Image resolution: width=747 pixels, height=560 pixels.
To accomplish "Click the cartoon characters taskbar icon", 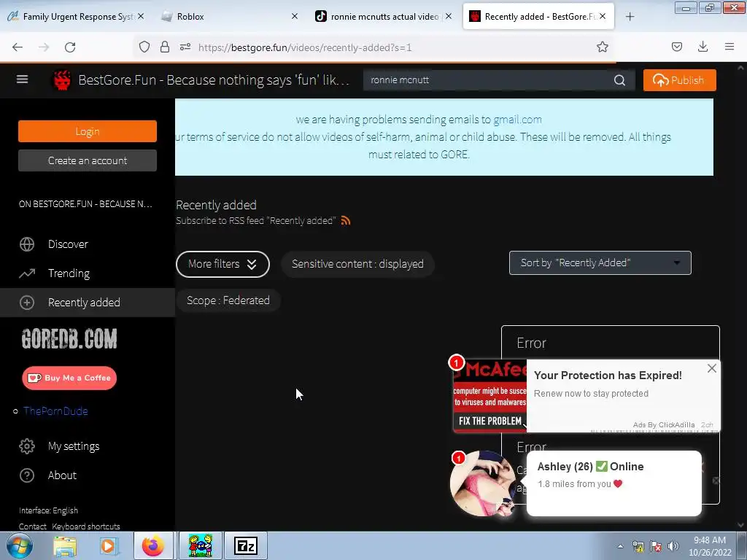I will (x=201, y=545).
